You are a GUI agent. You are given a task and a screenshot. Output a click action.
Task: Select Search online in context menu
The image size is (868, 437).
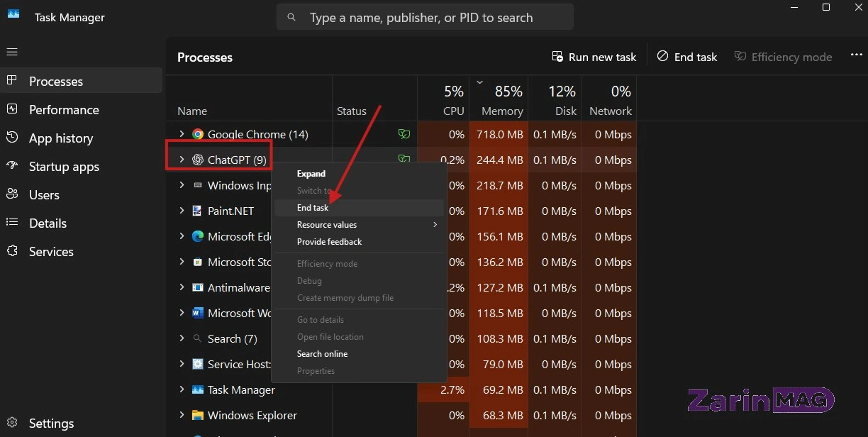point(359,354)
